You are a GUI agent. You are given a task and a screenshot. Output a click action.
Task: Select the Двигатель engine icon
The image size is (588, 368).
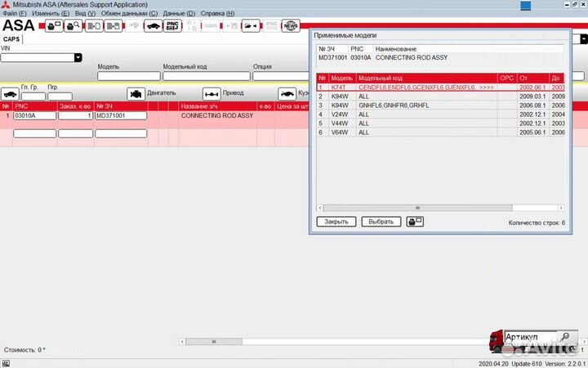point(136,93)
